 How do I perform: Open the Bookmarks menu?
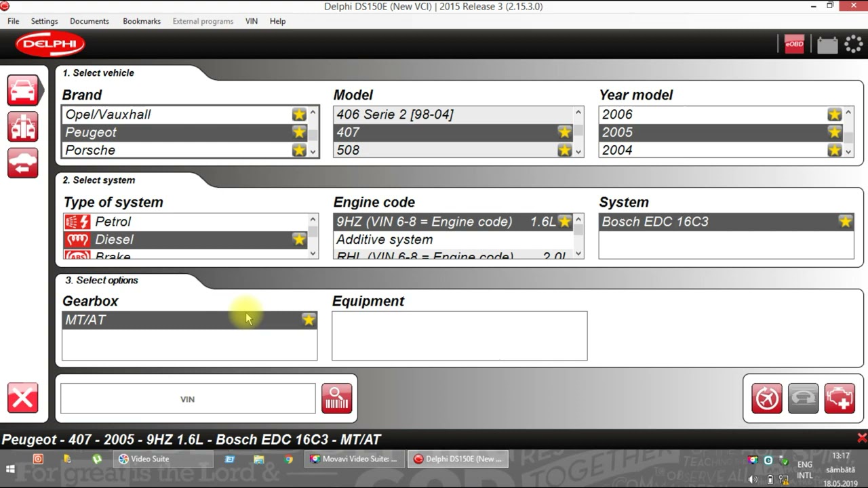[142, 21]
